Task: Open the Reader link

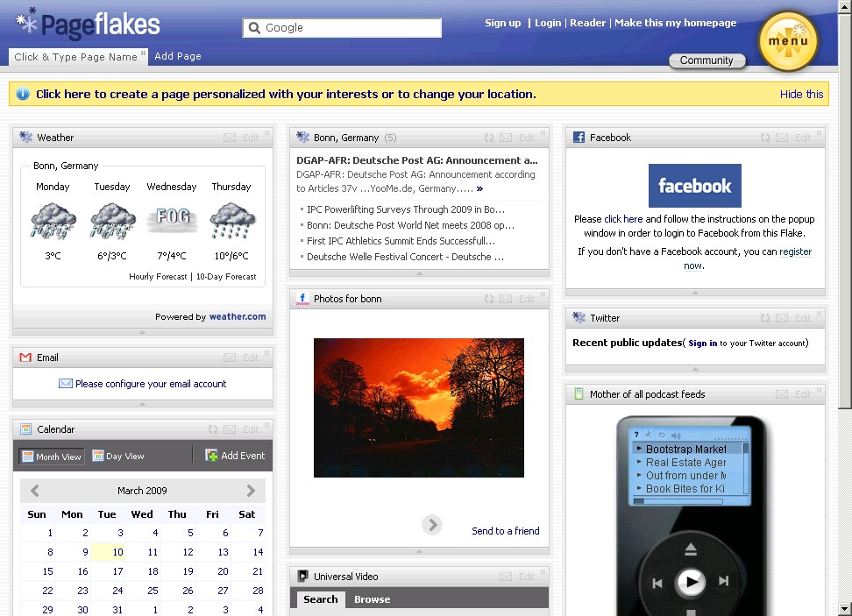Action: [x=587, y=23]
